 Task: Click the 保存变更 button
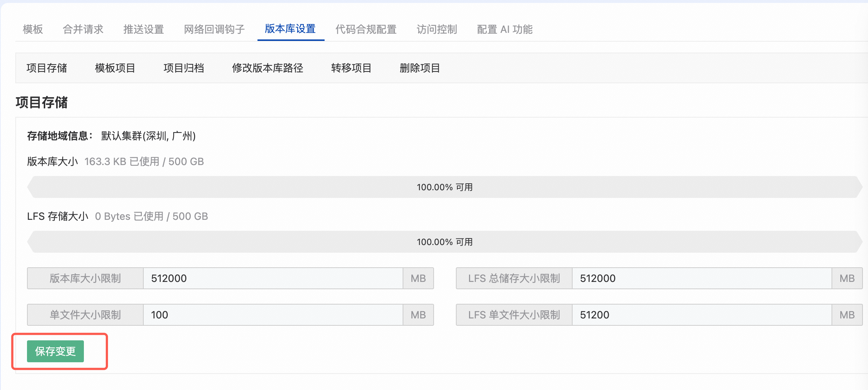click(55, 351)
